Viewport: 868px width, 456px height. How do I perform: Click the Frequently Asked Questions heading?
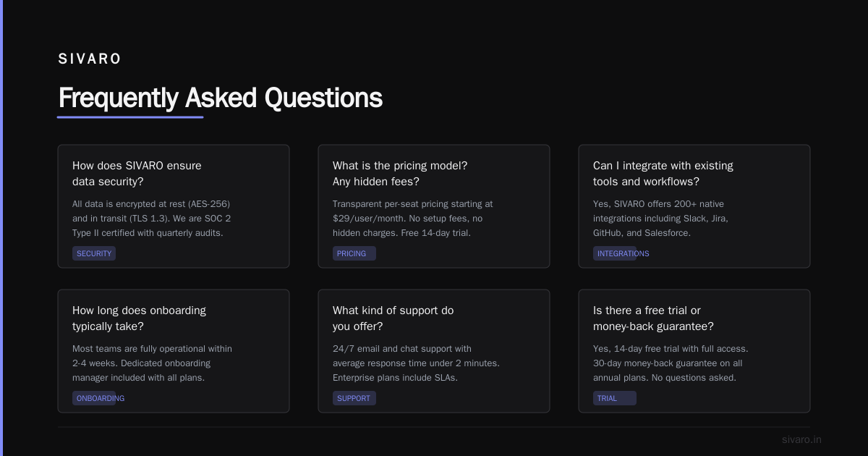[x=220, y=98]
